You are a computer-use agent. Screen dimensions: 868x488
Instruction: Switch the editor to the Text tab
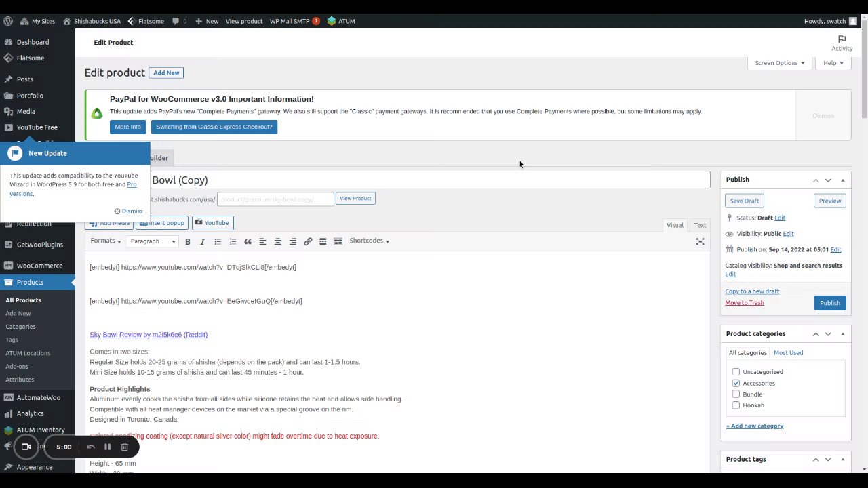pyautogui.click(x=700, y=225)
